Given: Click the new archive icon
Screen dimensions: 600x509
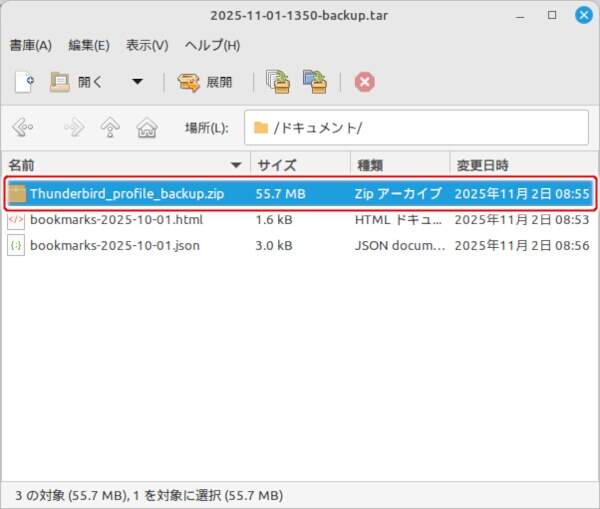Looking at the screenshot, I should click(24, 82).
